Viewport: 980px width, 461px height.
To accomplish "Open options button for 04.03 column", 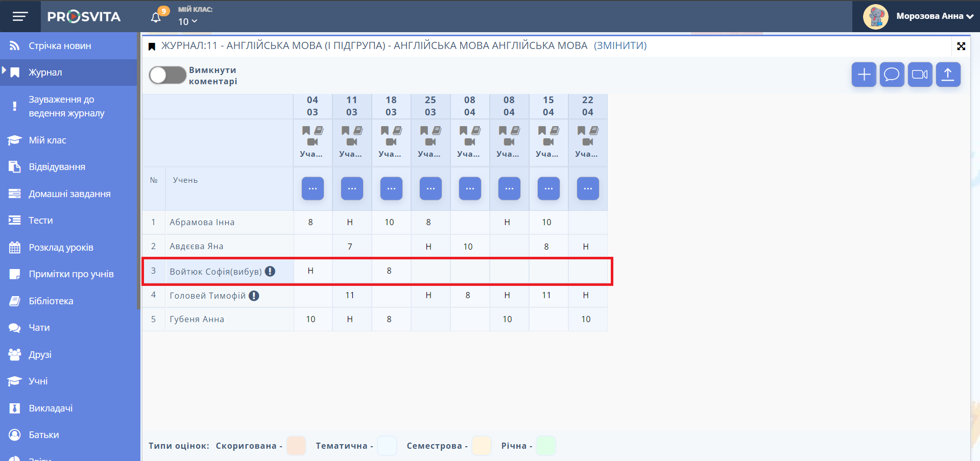I will pos(313,188).
